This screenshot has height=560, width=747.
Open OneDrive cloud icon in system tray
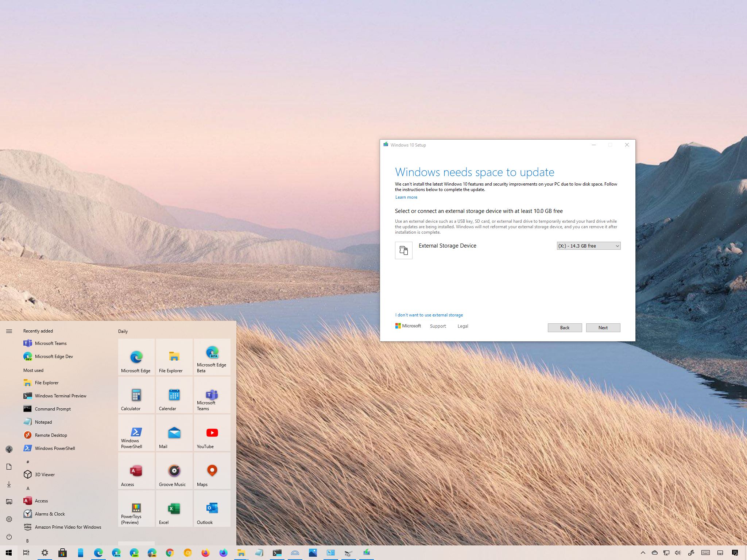click(655, 553)
